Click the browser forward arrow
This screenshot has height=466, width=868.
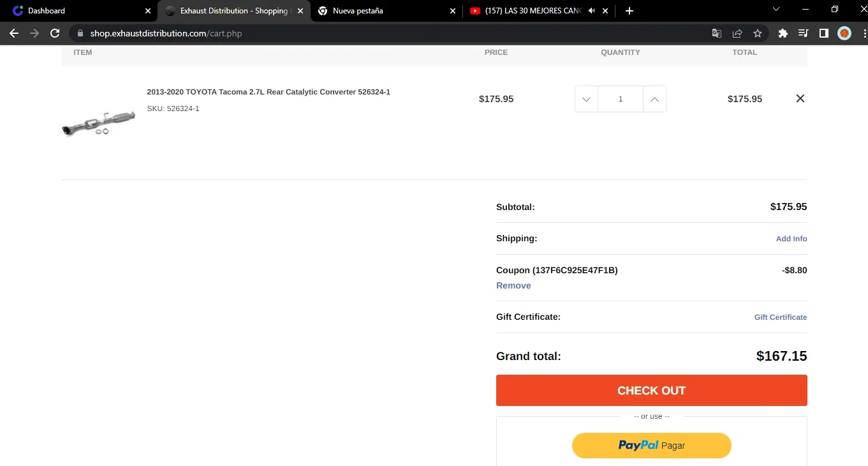34,33
